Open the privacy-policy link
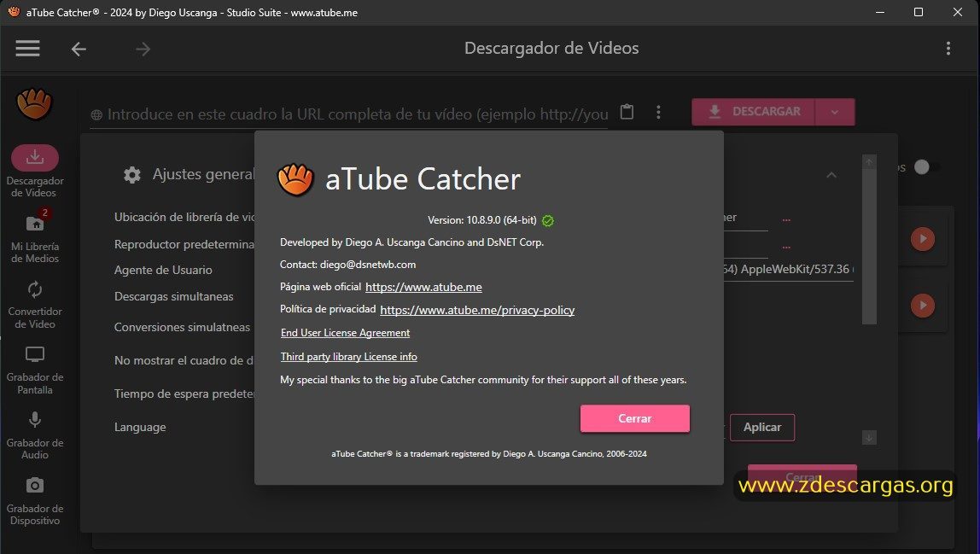This screenshot has width=980, height=554. click(x=477, y=310)
